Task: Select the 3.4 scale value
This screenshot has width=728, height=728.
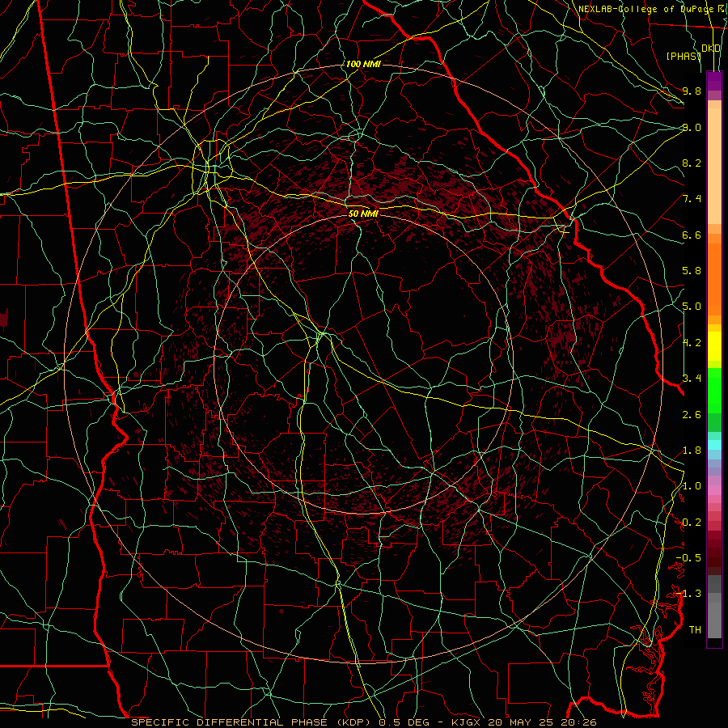Action: [692, 379]
